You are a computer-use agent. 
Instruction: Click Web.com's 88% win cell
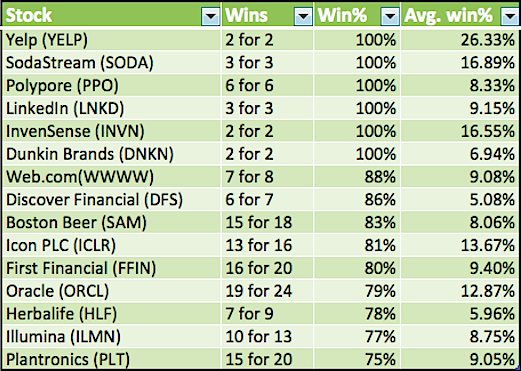point(357,177)
